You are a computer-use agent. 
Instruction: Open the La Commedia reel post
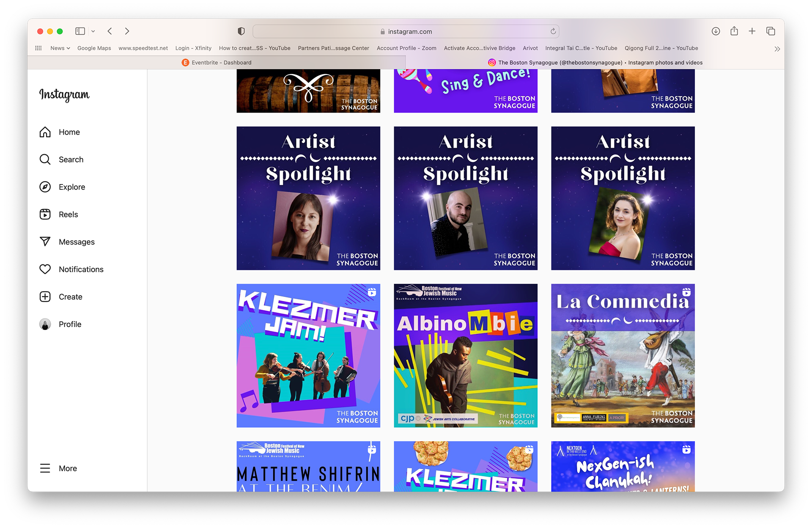pos(623,355)
